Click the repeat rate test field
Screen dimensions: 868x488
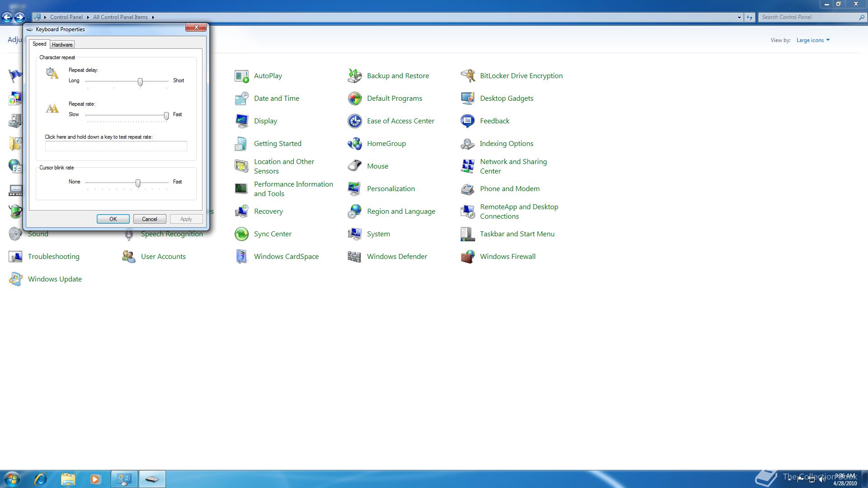click(x=116, y=146)
